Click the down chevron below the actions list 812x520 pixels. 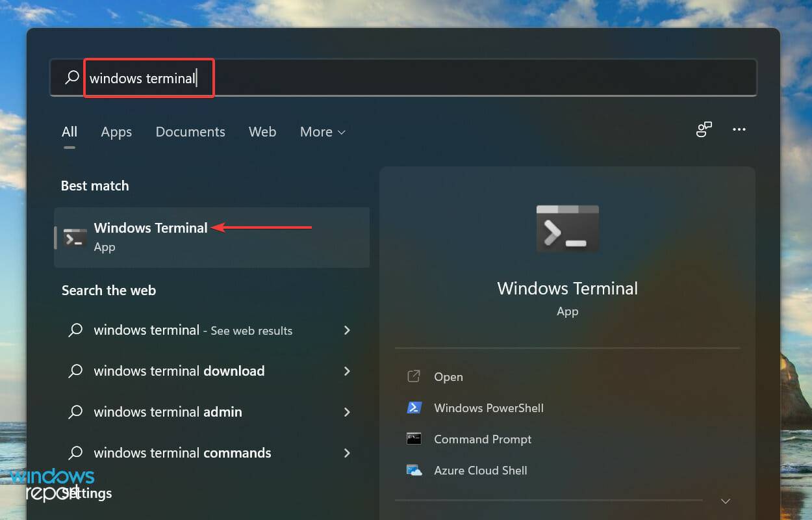pyautogui.click(x=725, y=501)
